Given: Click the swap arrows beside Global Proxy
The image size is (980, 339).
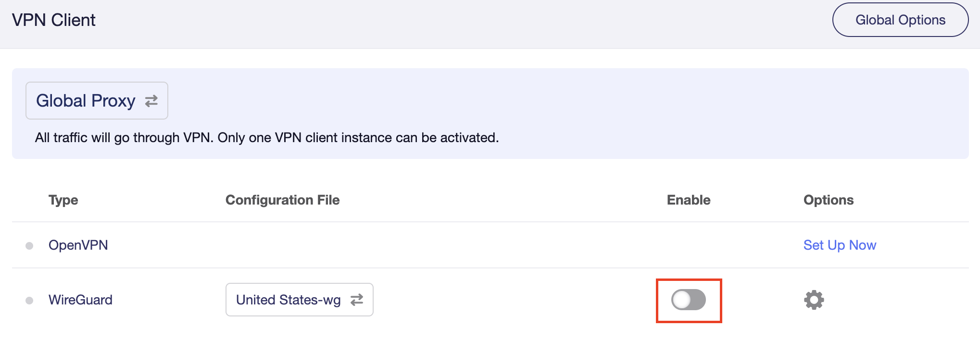Looking at the screenshot, I should [151, 101].
